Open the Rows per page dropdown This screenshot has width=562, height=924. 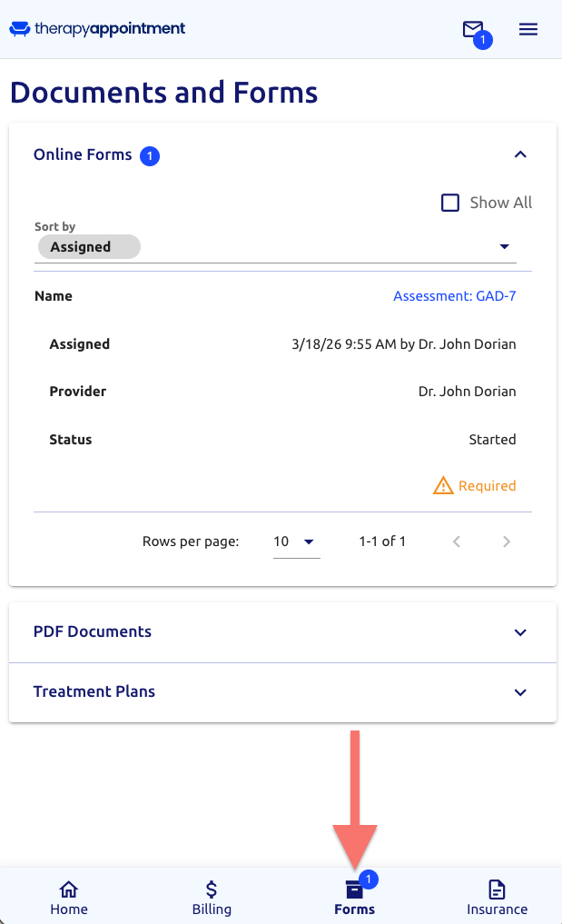click(x=296, y=541)
